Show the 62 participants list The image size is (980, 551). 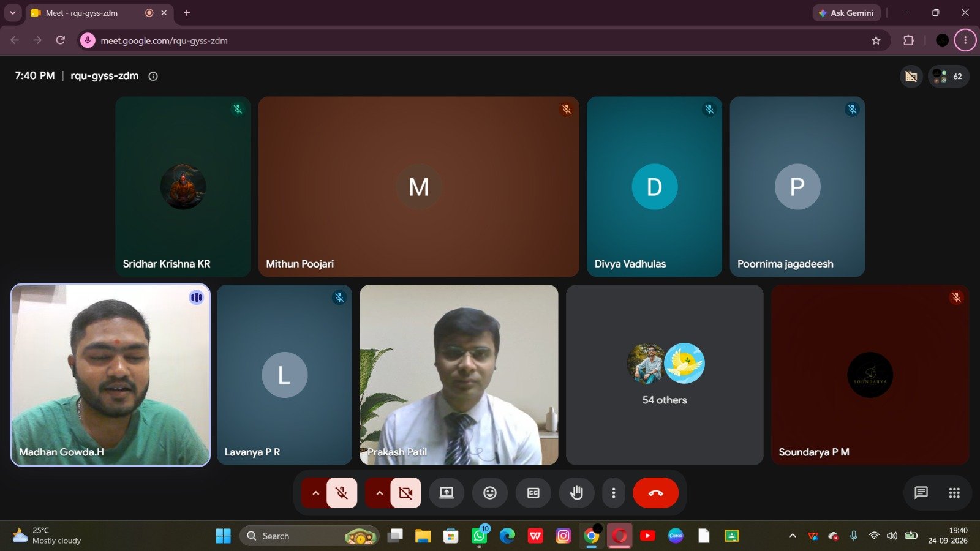click(x=948, y=77)
